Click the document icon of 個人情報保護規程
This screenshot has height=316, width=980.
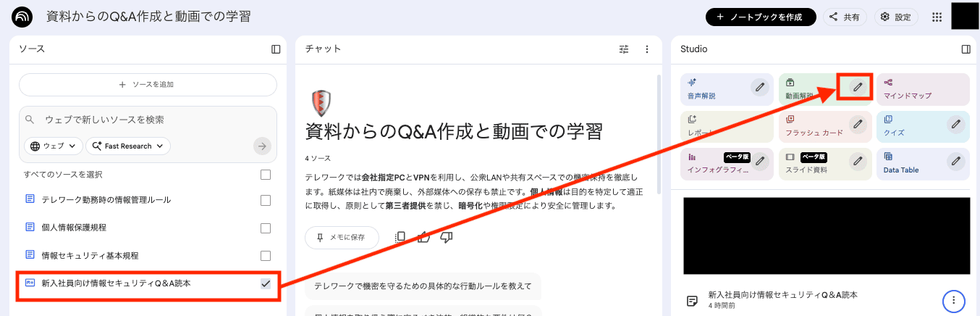(30, 227)
